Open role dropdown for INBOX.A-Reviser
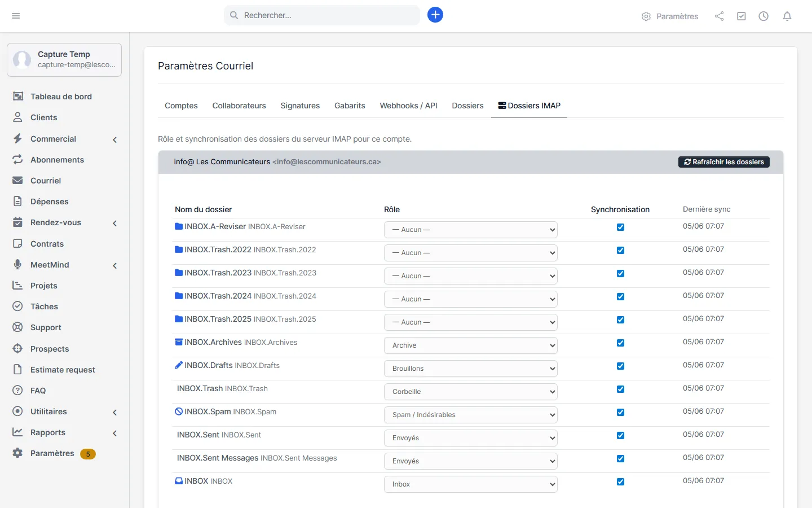Screen dimensions: 812x508 point(471,230)
